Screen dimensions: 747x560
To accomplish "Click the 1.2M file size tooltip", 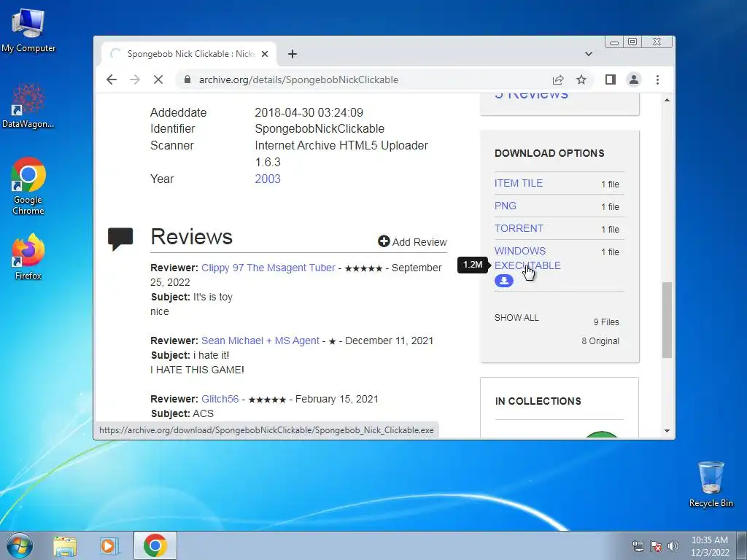I will click(473, 265).
